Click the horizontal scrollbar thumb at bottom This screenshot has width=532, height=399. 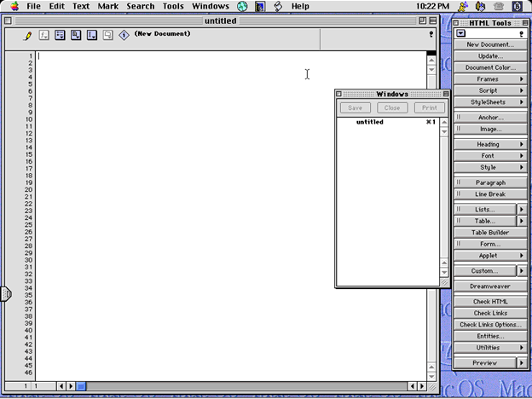pos(82,386)
